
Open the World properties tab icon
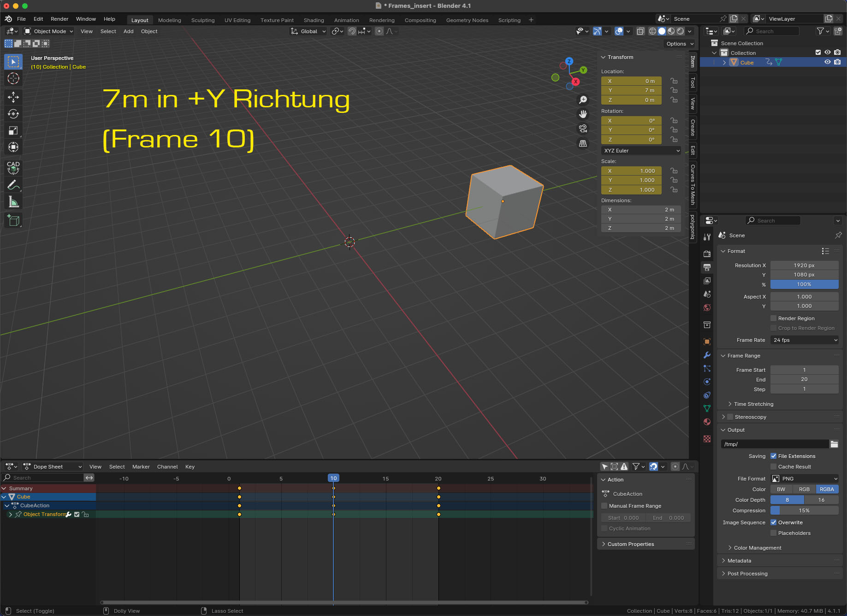click(x=707, y=307)
